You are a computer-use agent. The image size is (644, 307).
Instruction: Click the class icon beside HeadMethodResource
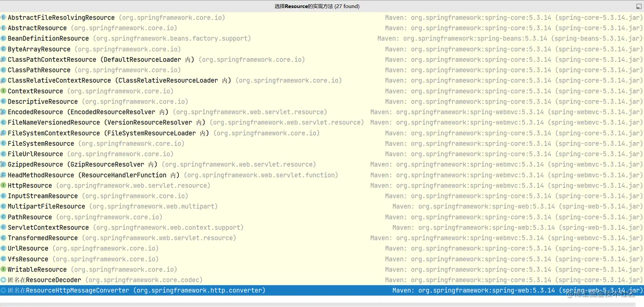click(x=3, y=175)
